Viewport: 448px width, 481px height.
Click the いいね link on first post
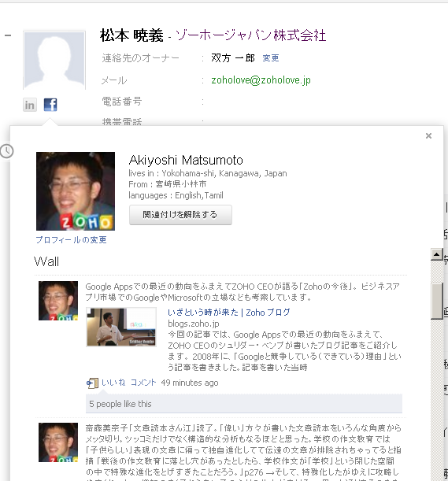[x=113, y=383]
